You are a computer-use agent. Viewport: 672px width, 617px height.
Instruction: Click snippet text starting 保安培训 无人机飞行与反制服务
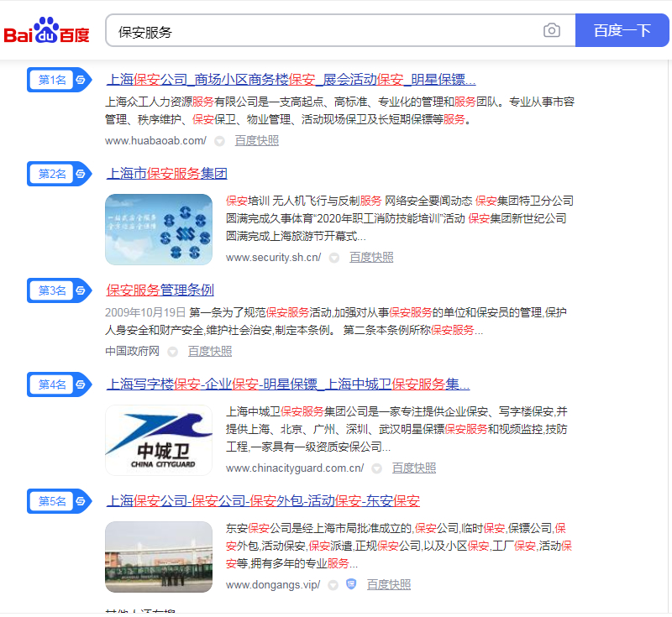tap(400, 219)
